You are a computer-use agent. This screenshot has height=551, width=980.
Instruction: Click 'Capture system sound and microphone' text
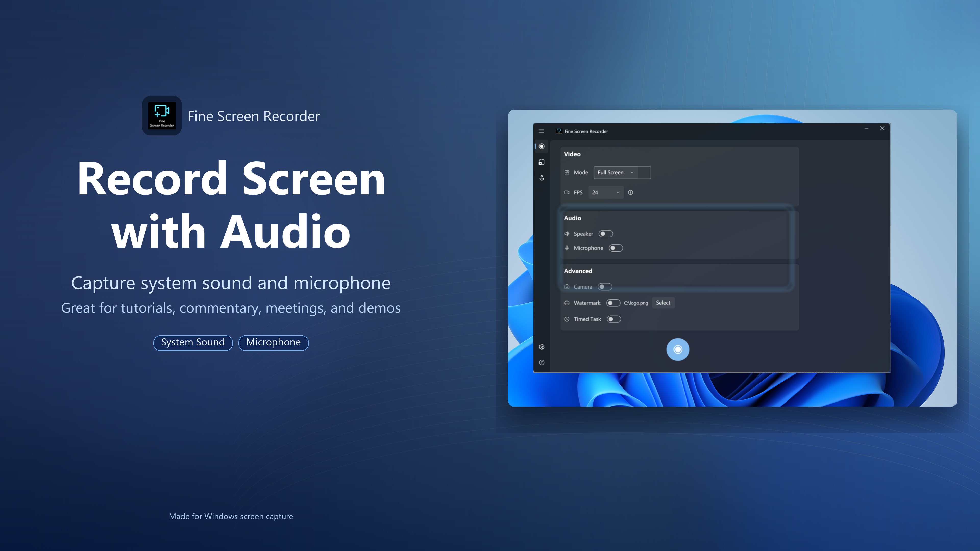pos(231,283)
